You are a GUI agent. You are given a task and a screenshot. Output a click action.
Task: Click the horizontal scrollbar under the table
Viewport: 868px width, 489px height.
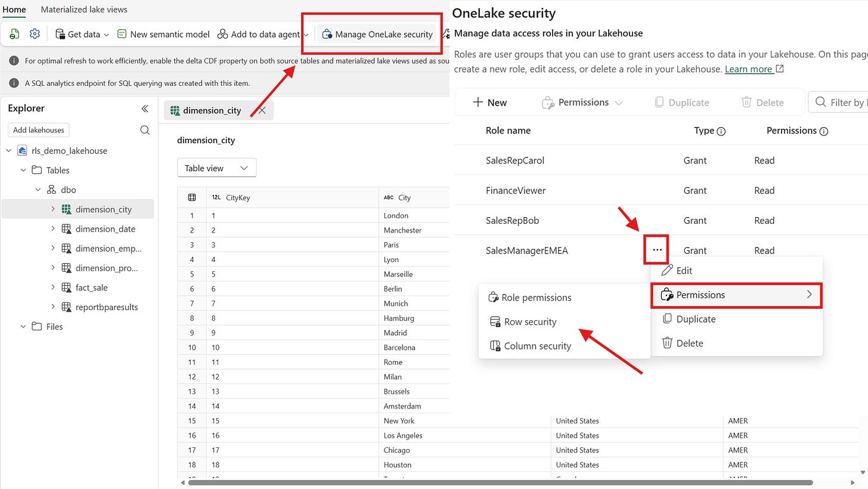501,482
